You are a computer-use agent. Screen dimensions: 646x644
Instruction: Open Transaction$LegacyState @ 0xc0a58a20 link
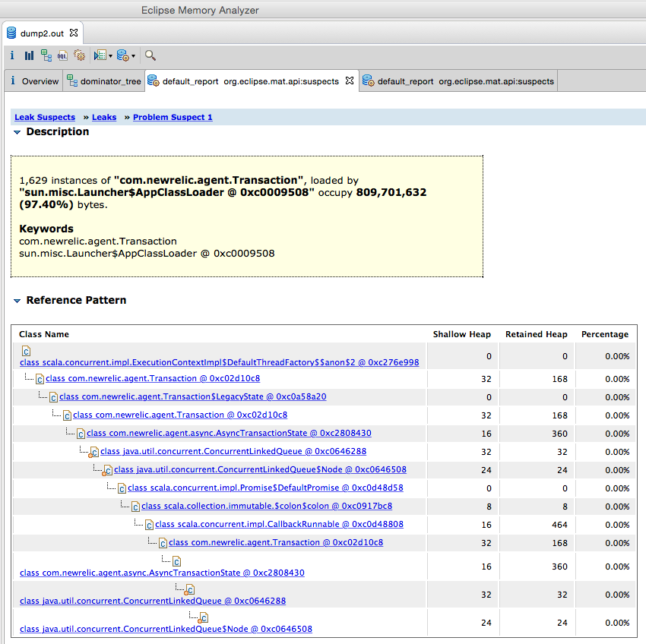pos(193,396)
